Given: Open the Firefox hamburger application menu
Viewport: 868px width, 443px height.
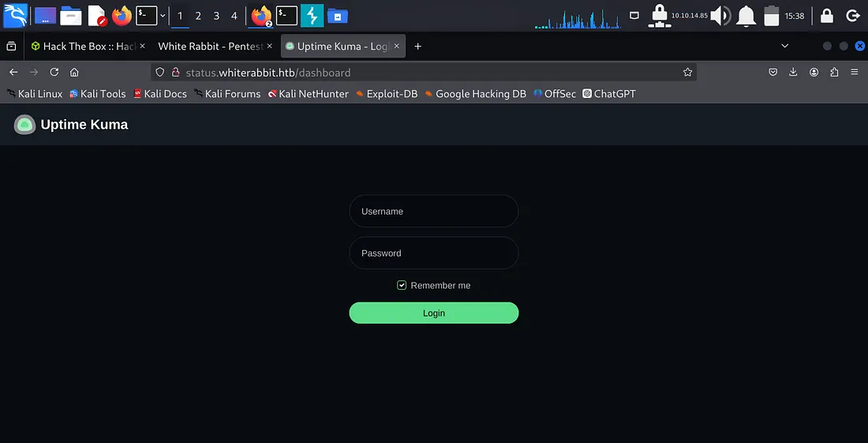Looking at the screenshot, I should (855, 72).
